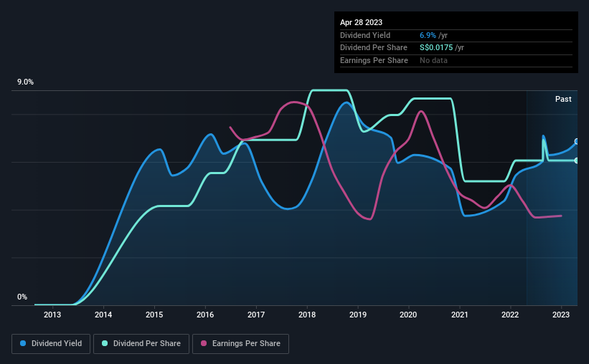Click the 2023 x-axis year label
589x364 pixels.
(x=561, y=315)
